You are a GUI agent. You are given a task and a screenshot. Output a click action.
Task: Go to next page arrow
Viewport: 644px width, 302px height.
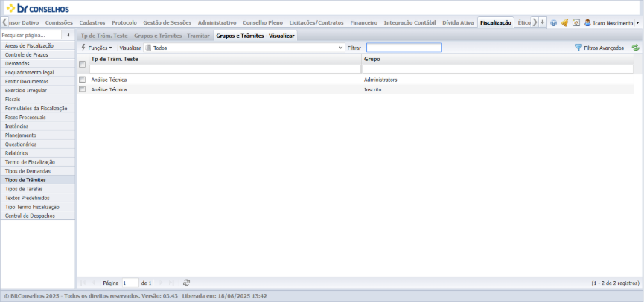161,283
